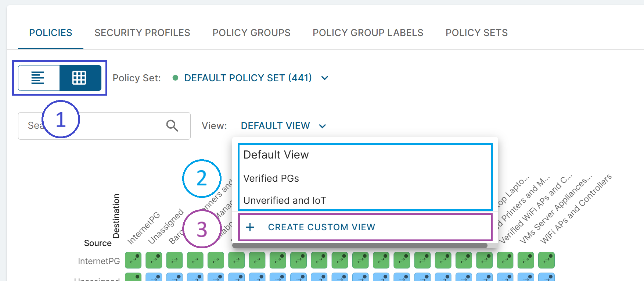Open the DEFAULT VIEW selector
644x281 pixels.
coord(275,126)
